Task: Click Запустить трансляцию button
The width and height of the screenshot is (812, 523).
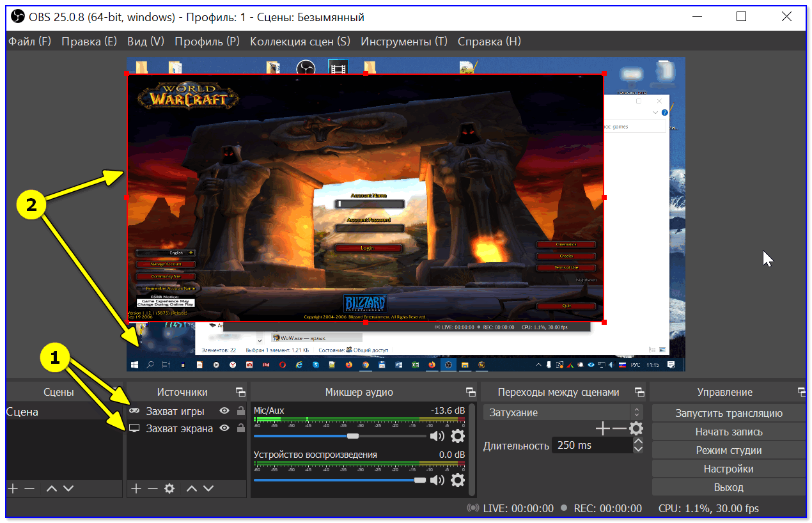Action: click(x=729, y=413)
